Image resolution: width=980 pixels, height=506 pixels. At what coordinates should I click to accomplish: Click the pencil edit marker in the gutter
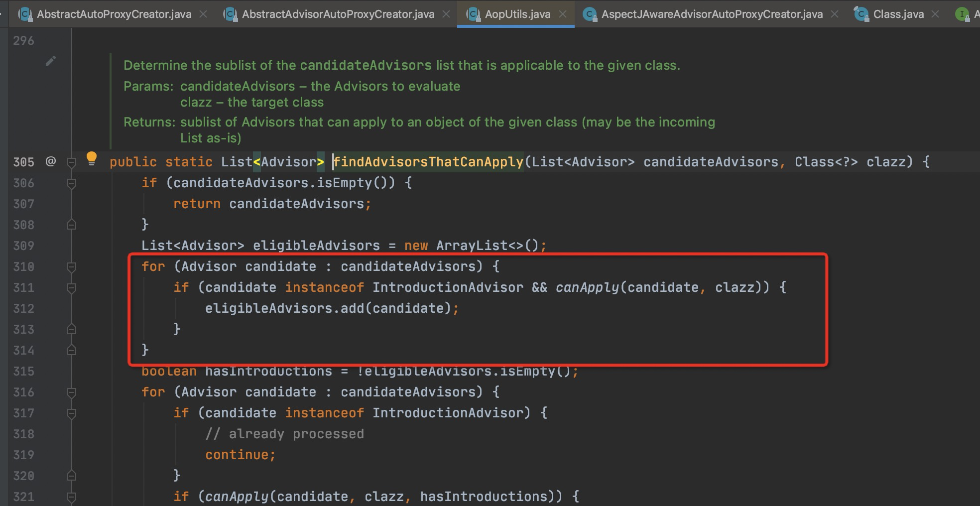(x=50, y=61)
